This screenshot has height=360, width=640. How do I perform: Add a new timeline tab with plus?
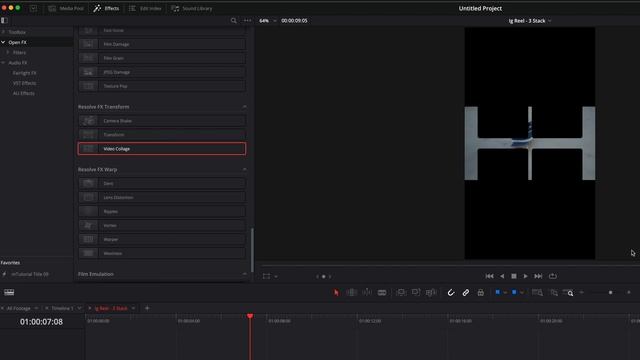tap(147, 308)
